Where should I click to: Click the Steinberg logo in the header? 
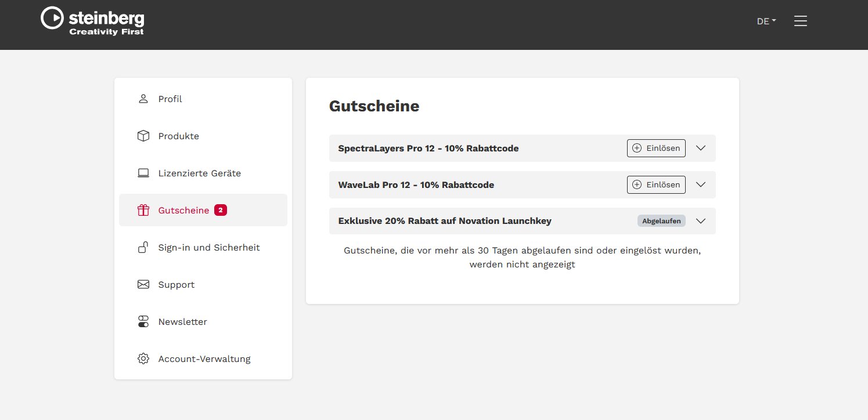coord(92,21)
